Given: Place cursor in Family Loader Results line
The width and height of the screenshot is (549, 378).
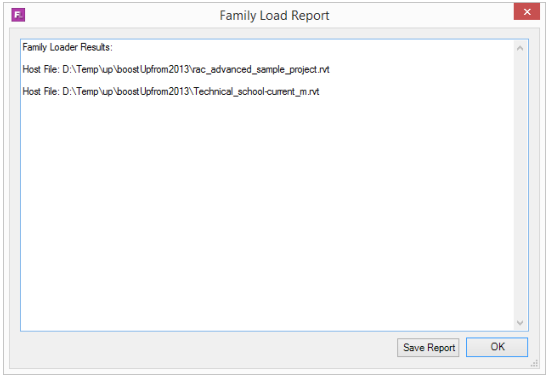Looking at the screenshot, I should coord(68,47).
